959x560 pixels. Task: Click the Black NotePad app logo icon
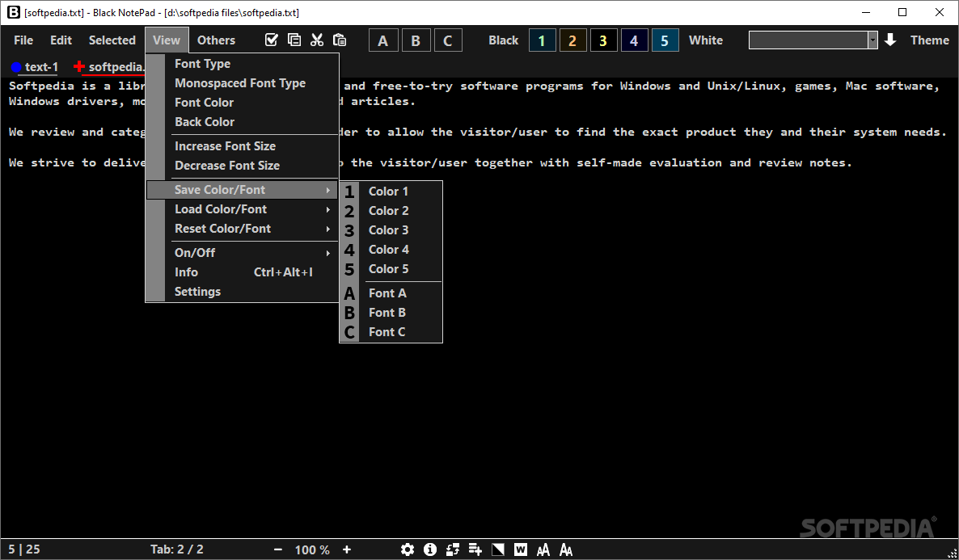(14, 12)
